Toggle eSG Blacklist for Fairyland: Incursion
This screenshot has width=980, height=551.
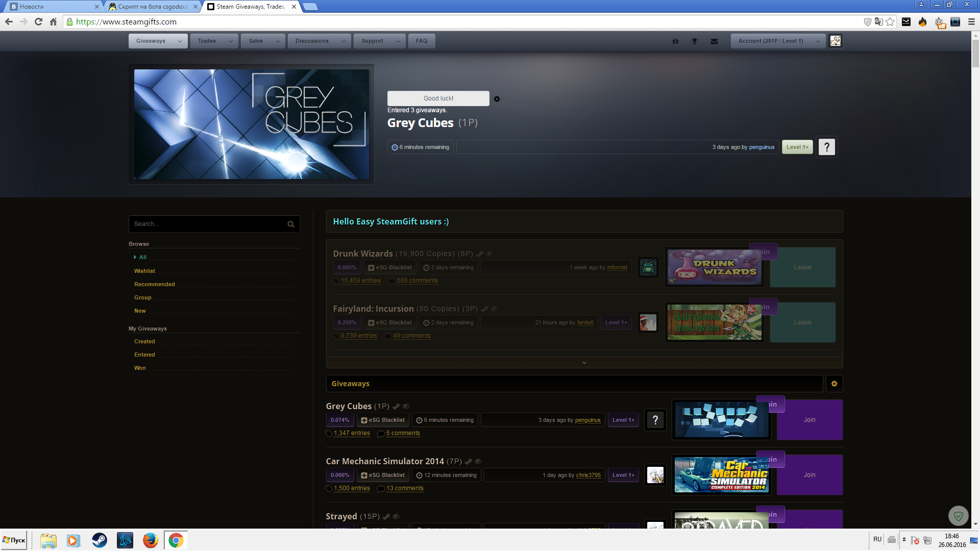[x=390, y=323]
